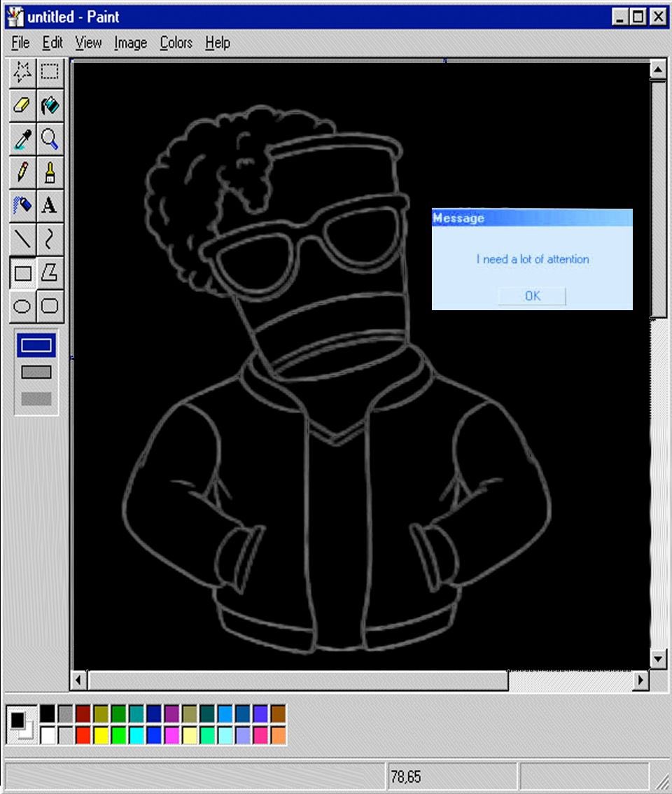Click the Paint icon in the title bar

point(15,17)
